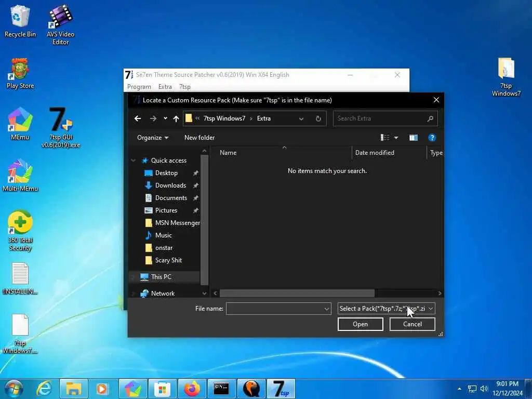Click the horizontal scrollbar in file list
The width and height of the screenshot is (532, 399).
coord(297,293)
